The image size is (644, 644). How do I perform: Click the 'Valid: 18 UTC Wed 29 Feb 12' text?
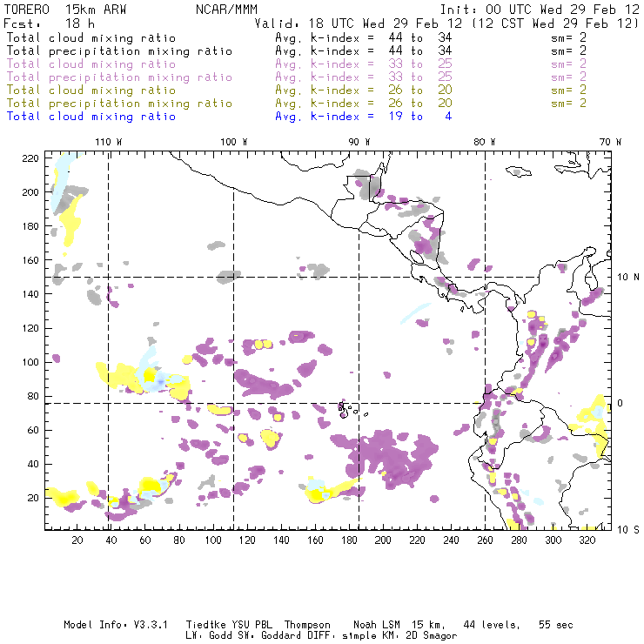(359, 23)
